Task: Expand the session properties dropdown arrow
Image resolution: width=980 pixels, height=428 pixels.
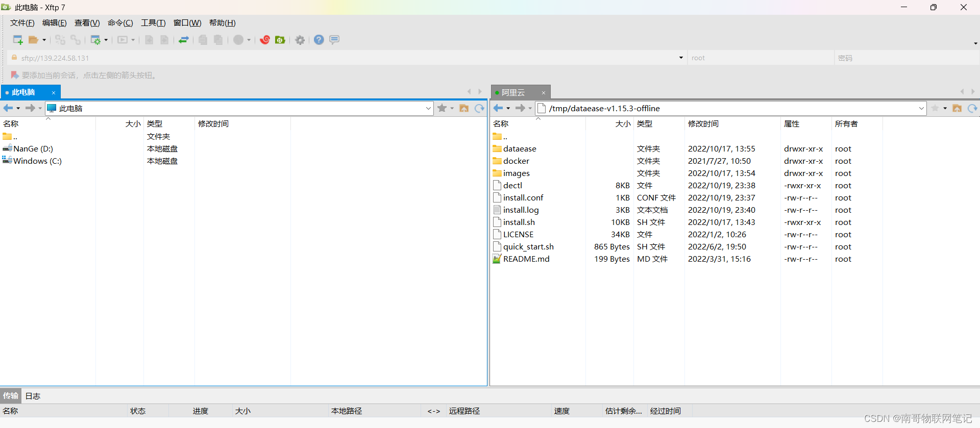Action: [106, 40]
